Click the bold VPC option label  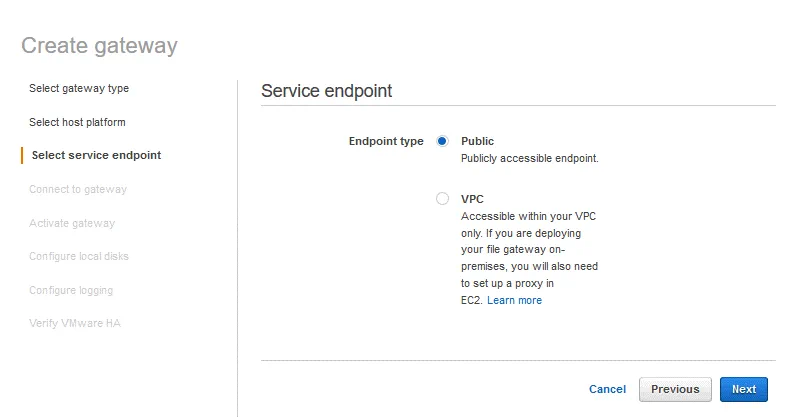click(x=472, y=199)
